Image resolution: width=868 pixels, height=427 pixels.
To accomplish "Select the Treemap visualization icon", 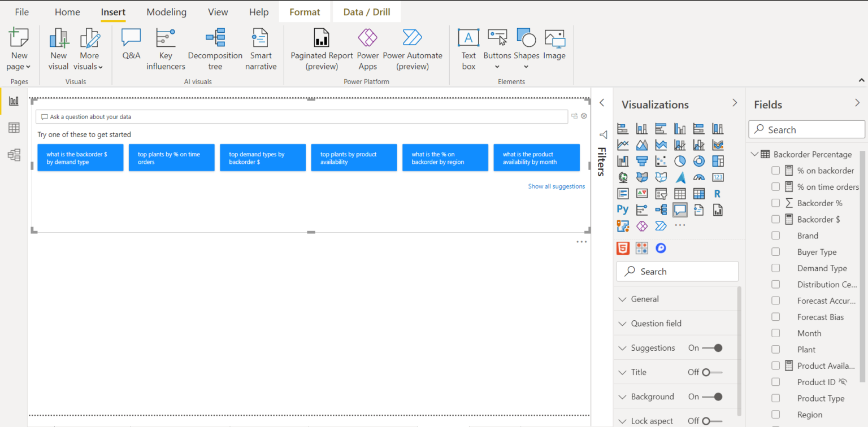I will 718,161.
